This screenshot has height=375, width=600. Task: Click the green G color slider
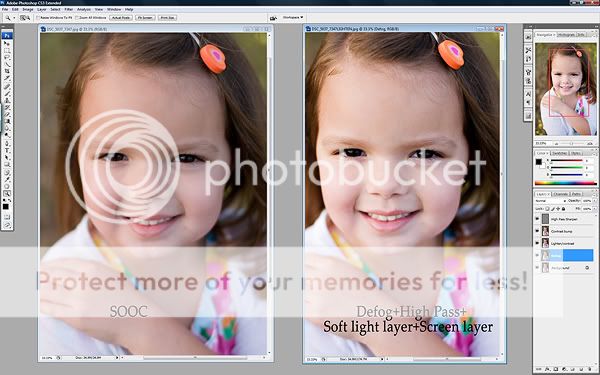pyautogui.click(x=566, y=168)
